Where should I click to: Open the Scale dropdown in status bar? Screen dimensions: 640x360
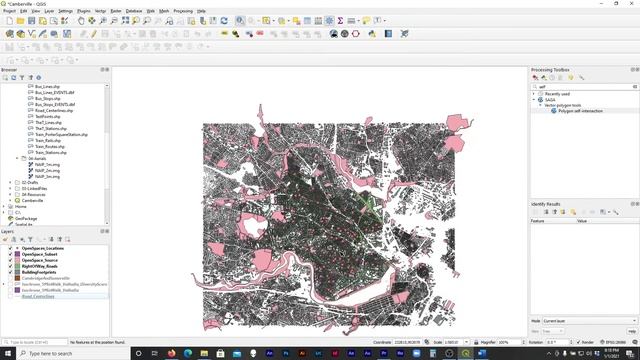click(467, 342)
